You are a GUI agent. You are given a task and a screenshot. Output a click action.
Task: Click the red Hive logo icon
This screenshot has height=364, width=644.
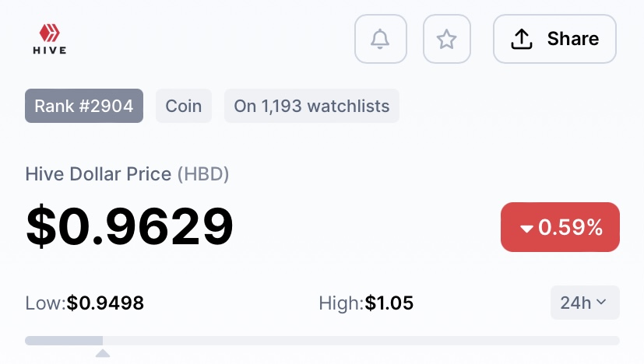pyautogui.click(x=50, y=33)
